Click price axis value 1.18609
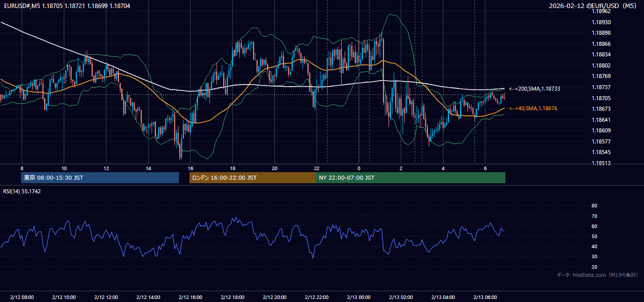644x302 pixels. [601, 130]
